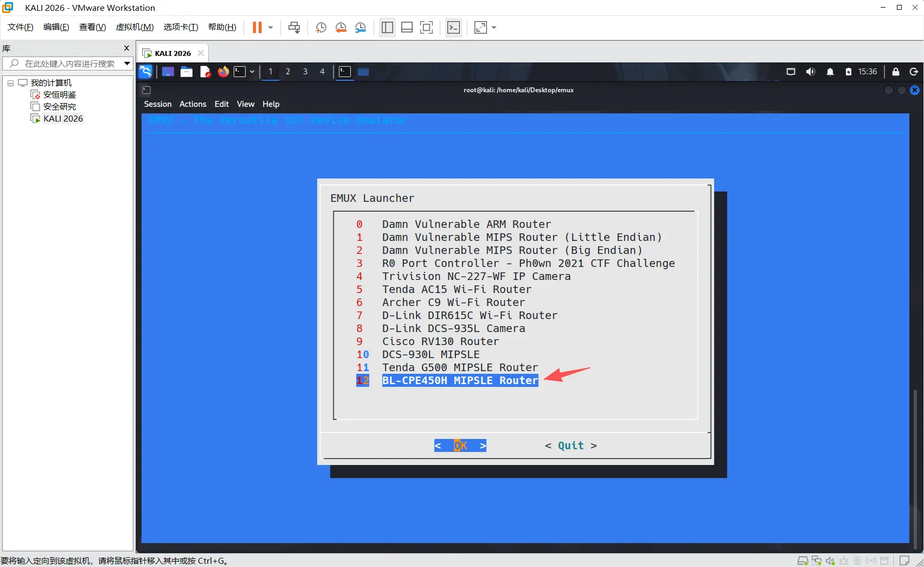Lock the Kali screen with padlock icon
This screenshot has width=924, height=567.
896,72
